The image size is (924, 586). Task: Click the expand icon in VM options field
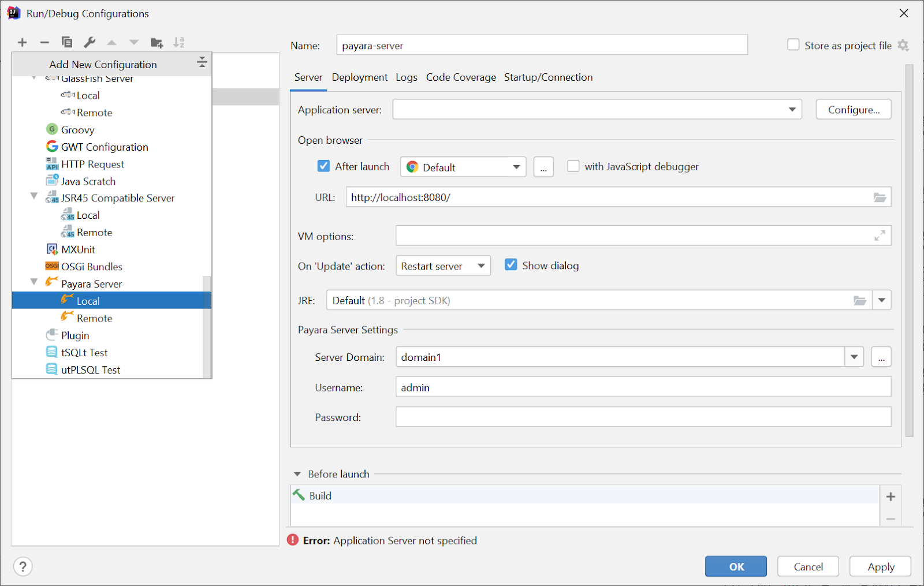tap(879, 236)
